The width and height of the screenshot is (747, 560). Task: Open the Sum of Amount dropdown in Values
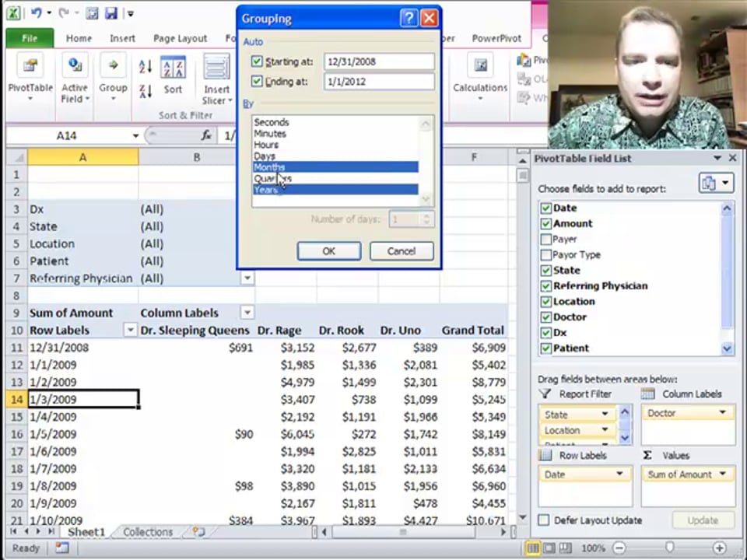pyautogui.click(x=722, y=474)
